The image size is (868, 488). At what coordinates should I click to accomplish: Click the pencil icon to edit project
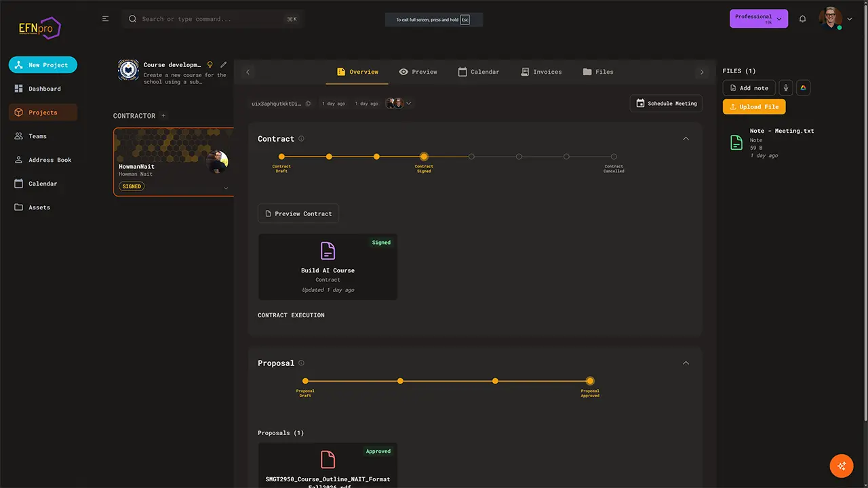point(224,65)
